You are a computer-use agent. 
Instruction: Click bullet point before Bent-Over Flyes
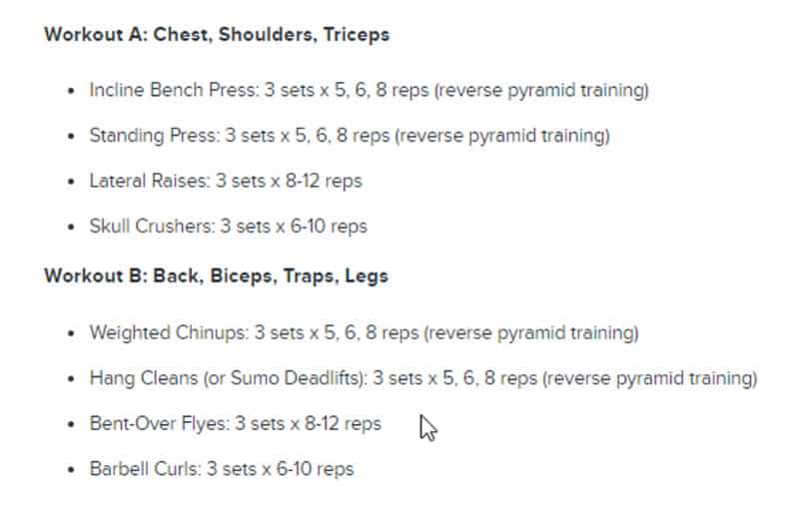pyautogui.click(x=72, y=425)
